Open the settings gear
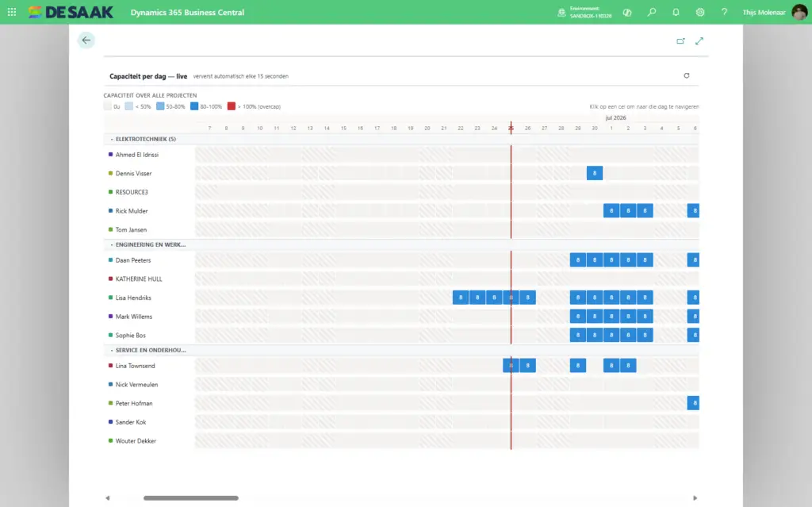 (x=700, y=12)
